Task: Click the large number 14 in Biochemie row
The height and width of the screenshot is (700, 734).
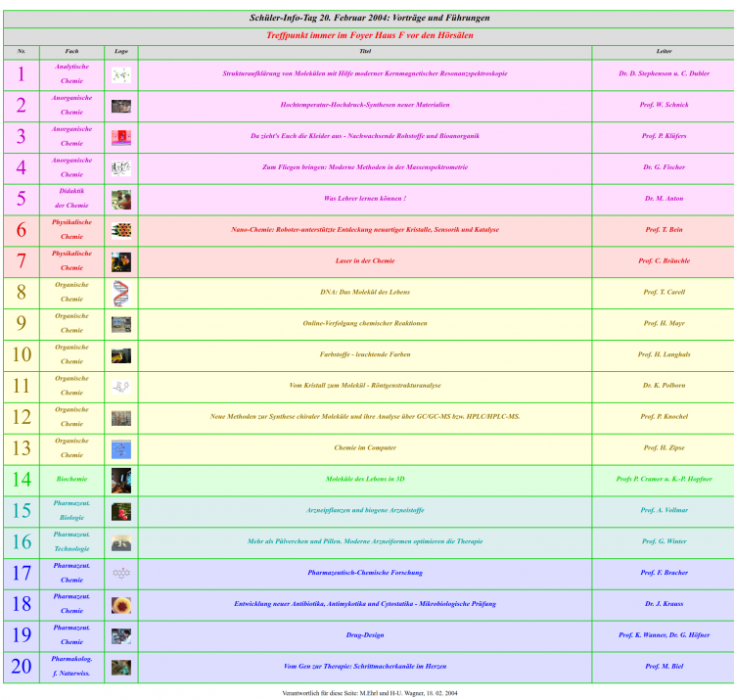Action: (22, 480)
